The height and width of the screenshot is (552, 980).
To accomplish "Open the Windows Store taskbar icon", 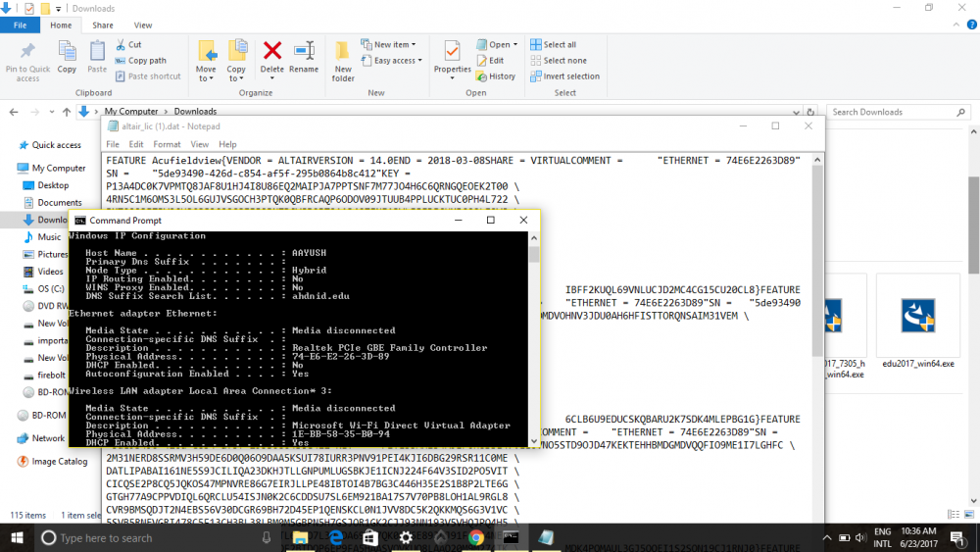I will pyautogui.click(x=370, y=537).
